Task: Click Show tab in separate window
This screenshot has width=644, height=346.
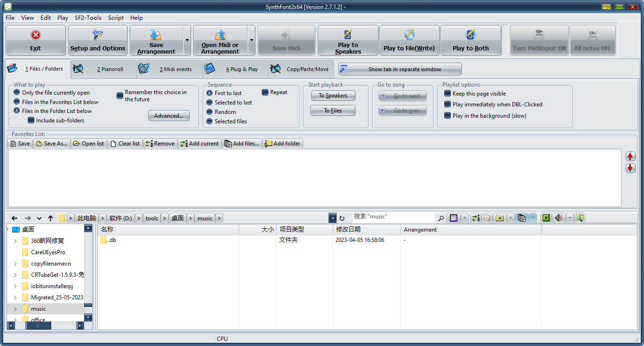Action: point(400,69)
